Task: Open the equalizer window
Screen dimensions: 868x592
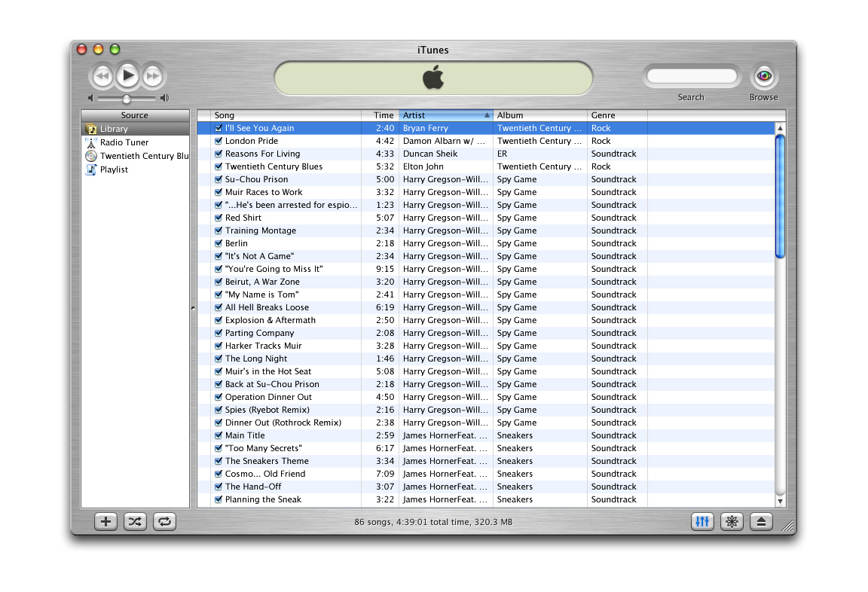Action: point(702,521)
